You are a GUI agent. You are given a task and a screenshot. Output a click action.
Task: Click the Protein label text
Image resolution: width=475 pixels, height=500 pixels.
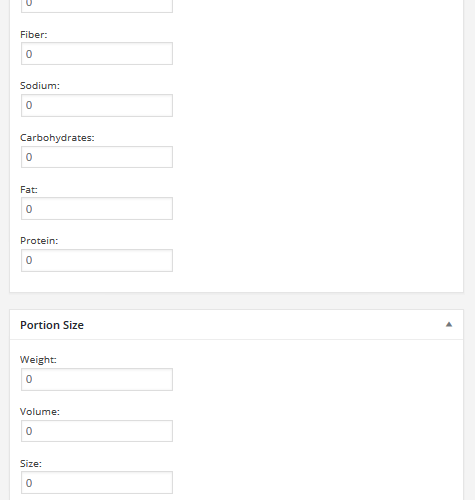(39, 241)
